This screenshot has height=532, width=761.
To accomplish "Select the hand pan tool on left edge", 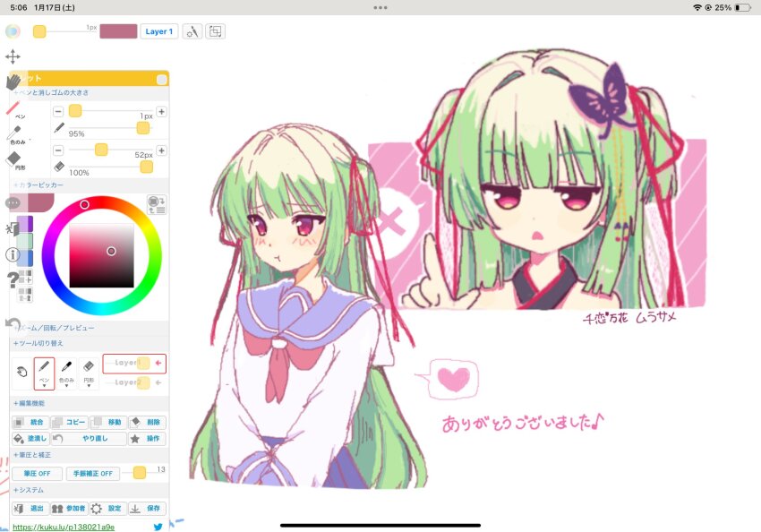I will point(13,82).
